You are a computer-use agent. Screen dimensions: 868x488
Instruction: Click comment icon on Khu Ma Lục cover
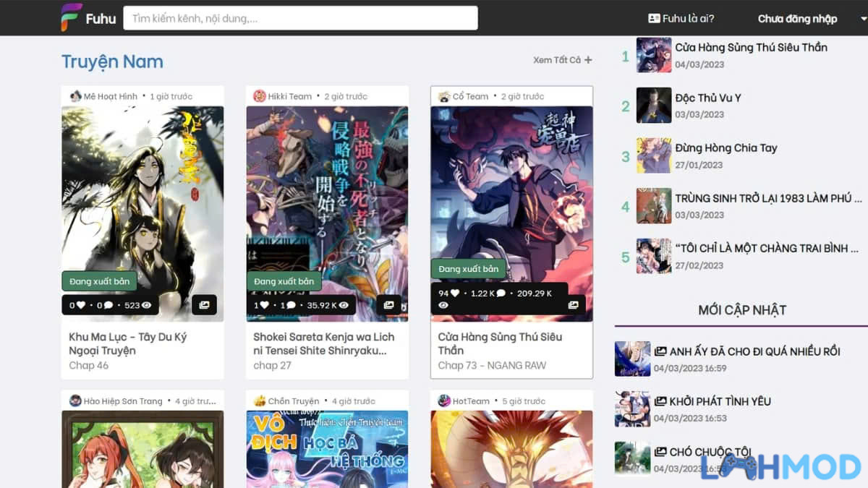point(109,305)
